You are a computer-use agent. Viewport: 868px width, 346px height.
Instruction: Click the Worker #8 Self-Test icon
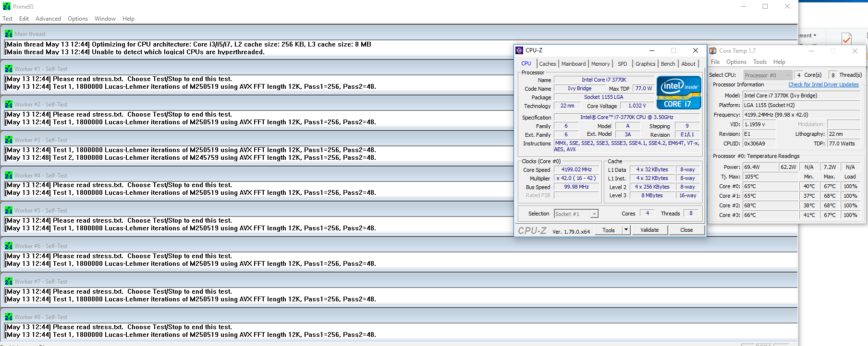click(9, 317)
